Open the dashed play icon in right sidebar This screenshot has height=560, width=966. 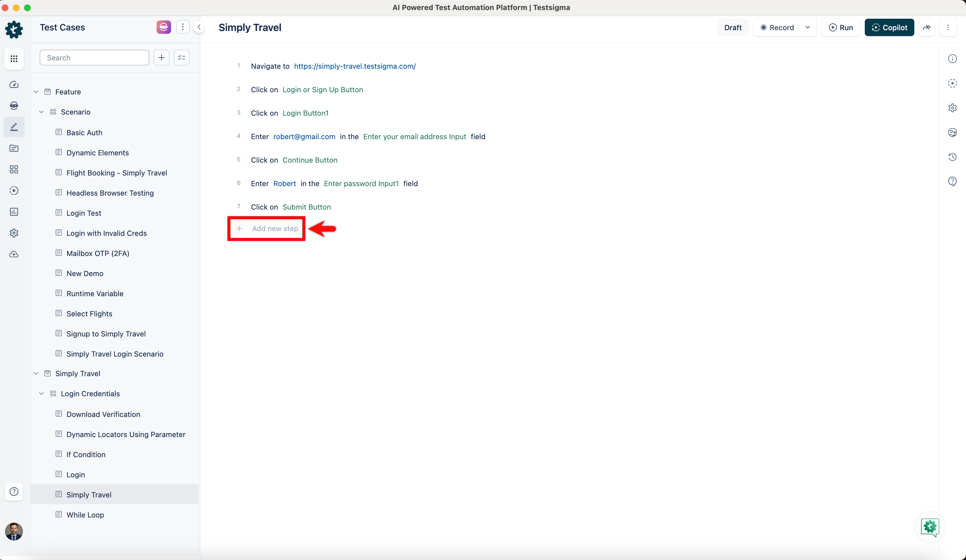[x=952, y=83]
